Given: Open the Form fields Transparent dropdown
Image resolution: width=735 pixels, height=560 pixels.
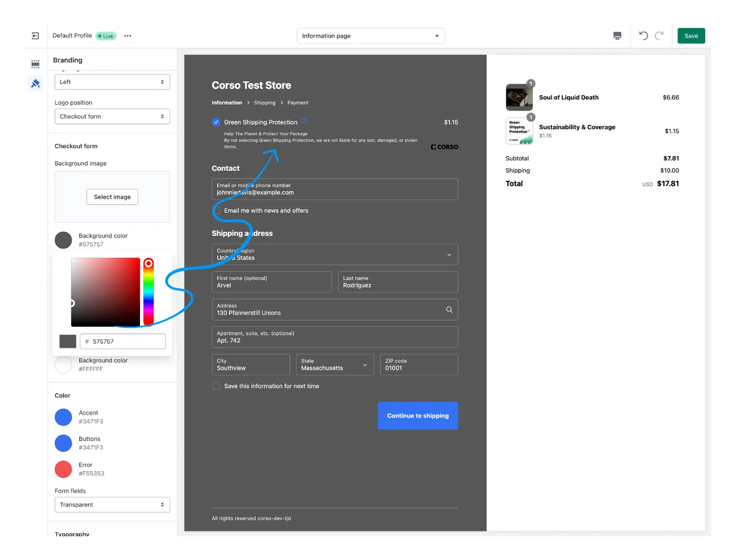Looking at the screenshot, I should click(x=112, y=505).
